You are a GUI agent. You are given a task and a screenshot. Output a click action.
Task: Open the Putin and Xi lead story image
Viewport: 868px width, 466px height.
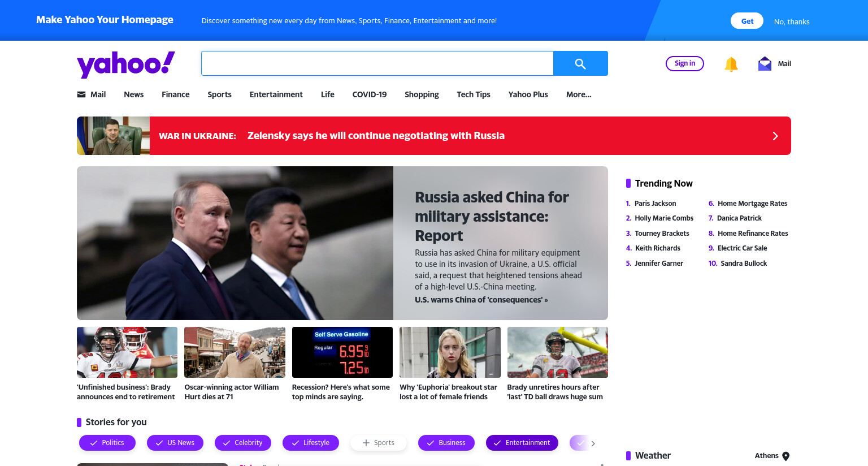(x=235, y=243)
